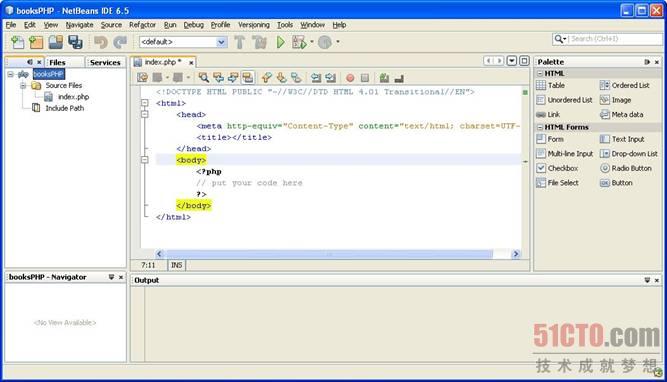Open the <default> configuration dropdown
The height and width of the screenshot is (382, 667).
point(183,42)
